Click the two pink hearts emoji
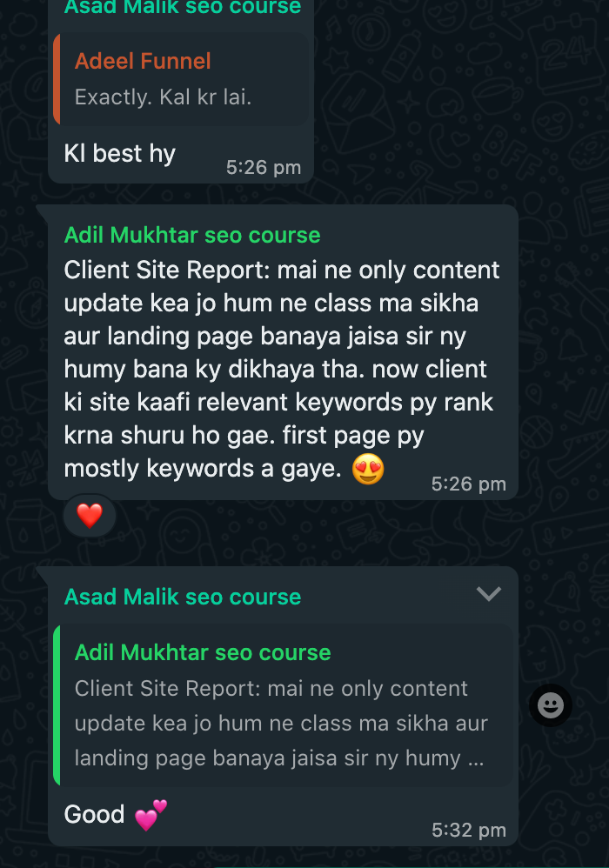Image resolution: width=609 pixels, height=868 pixels. [x=151, y=815]
